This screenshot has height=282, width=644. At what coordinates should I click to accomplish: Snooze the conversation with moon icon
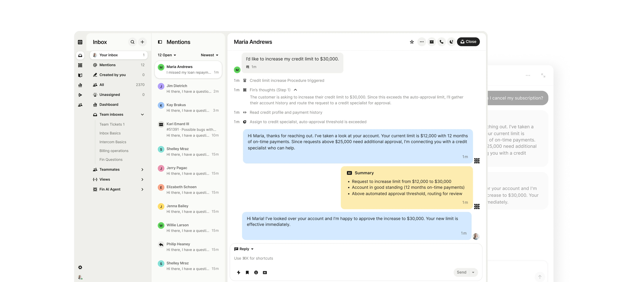451,42
